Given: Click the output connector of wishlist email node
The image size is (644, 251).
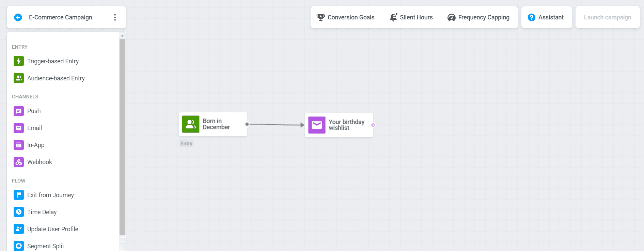Looking at the screenshot, I should tap(373, 125).
